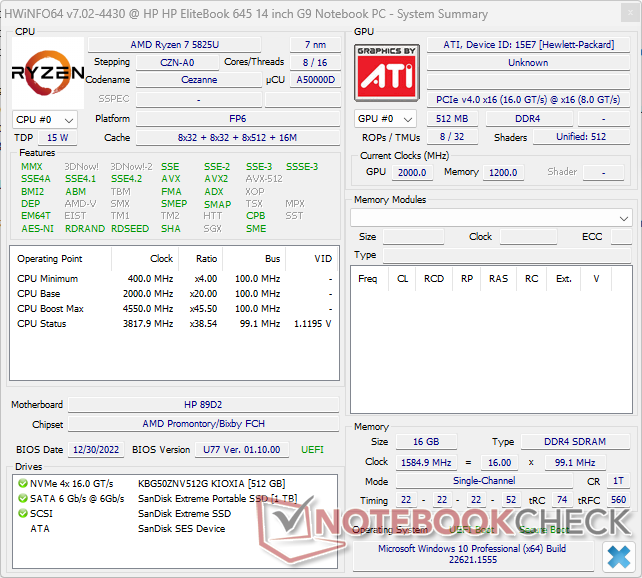
Task: Select the SanDisk SES Device entry
Action: pyautogui.click(x=181, y=528)
